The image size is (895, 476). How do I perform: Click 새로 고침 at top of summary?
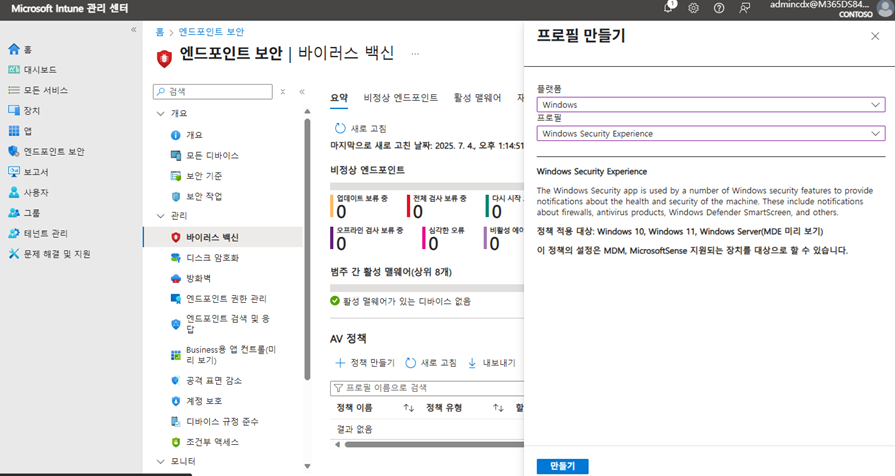click(361, 128)
